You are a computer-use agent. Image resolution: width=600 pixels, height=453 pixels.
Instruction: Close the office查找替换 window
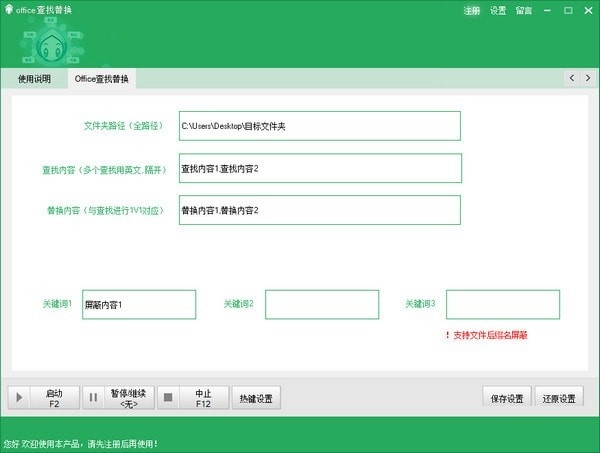589,11
